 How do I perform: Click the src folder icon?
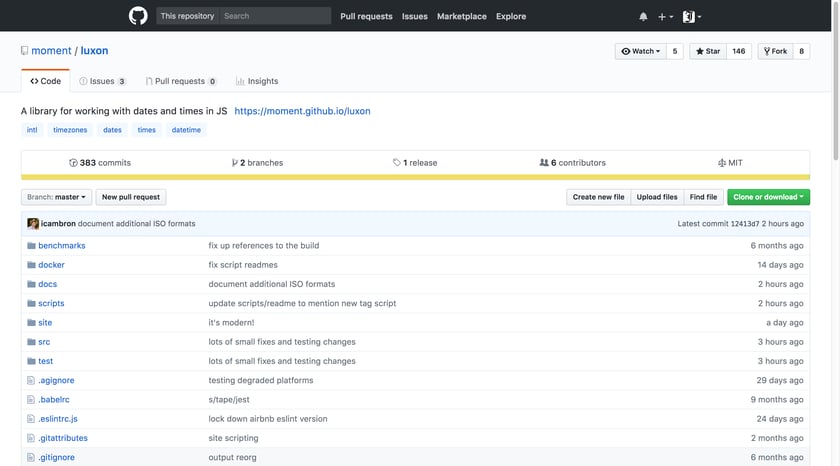point(31,342)
